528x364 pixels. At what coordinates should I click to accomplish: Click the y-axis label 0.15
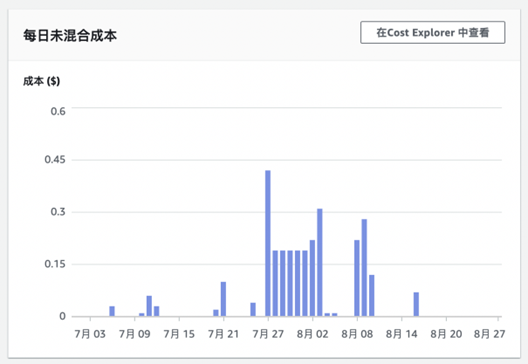(55, 264)
